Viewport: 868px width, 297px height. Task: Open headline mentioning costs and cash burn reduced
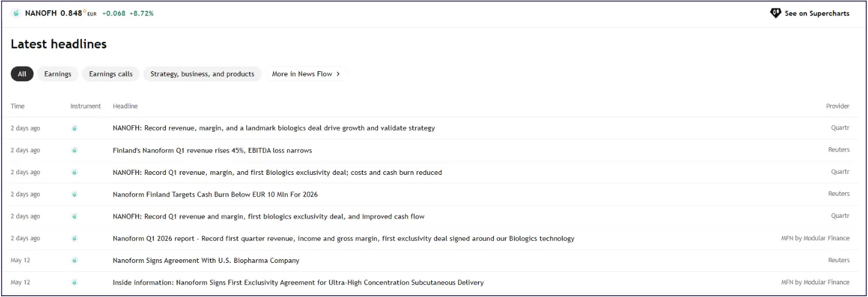277,172
